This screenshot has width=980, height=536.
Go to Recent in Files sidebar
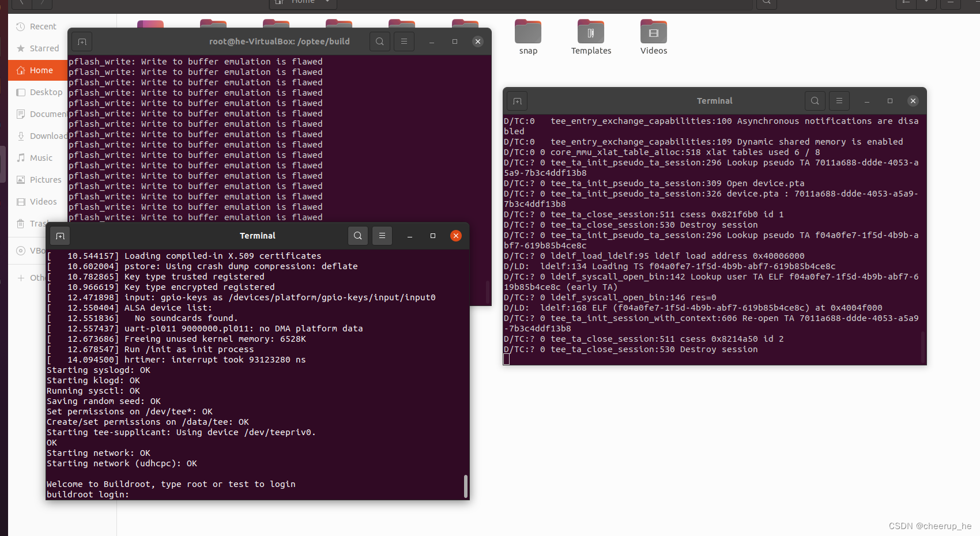tap(37, 27)
